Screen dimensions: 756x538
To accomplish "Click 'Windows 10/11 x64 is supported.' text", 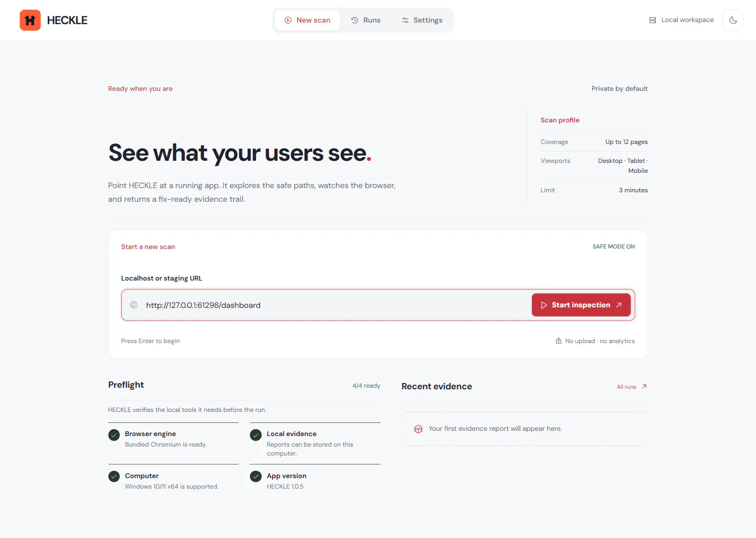I will 172,487.
